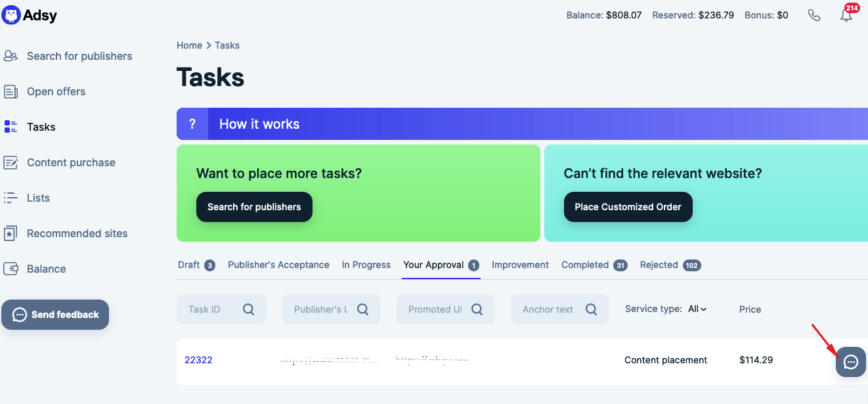868x404 pixels.
Task: Click the Lists sidebar icon
Action: pyautogui.click(x=11, y=198)
